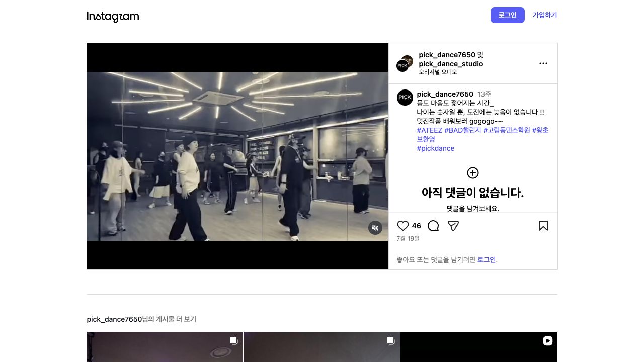The width and height of the screenshot is (644, 362).
Task: Click the Instagram logo
Action: (113, 17)
